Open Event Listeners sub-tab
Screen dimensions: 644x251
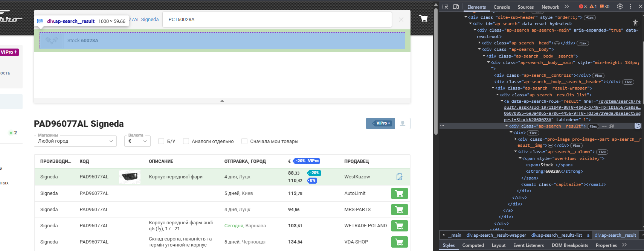(528, 245)
